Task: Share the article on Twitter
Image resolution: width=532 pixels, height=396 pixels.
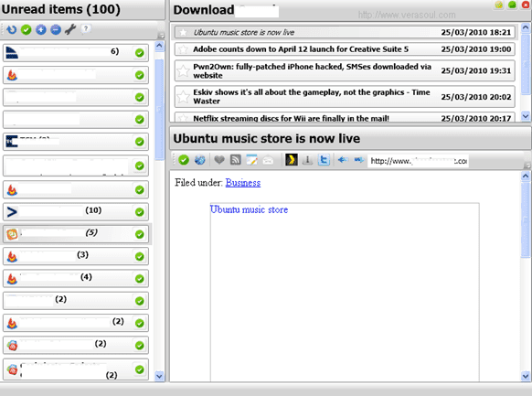Action: pyautogui.click(x=324, y=159)
